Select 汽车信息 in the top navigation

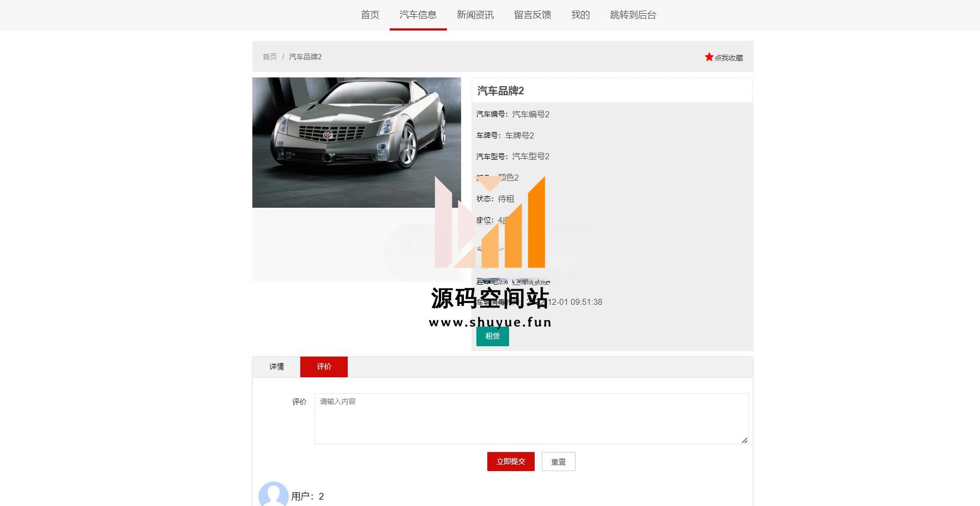pyautogui.click(x=418, y=15)
